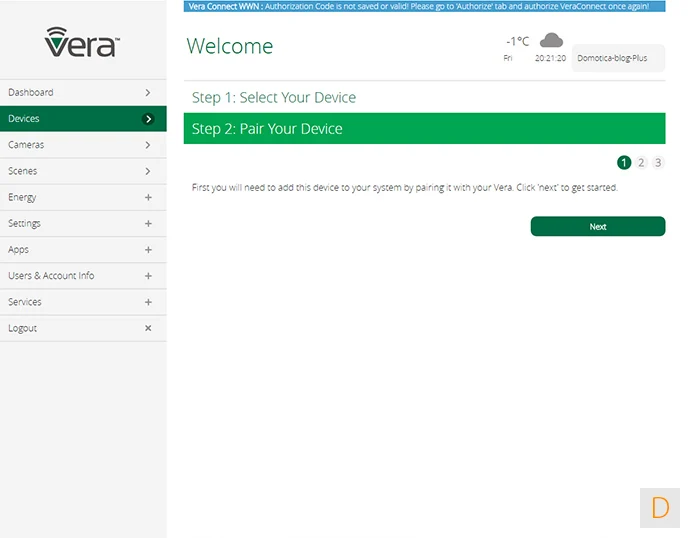Click the Scenes chevron arrow
The width and height of the screenshot is (690, 538).
coord(148,171)
